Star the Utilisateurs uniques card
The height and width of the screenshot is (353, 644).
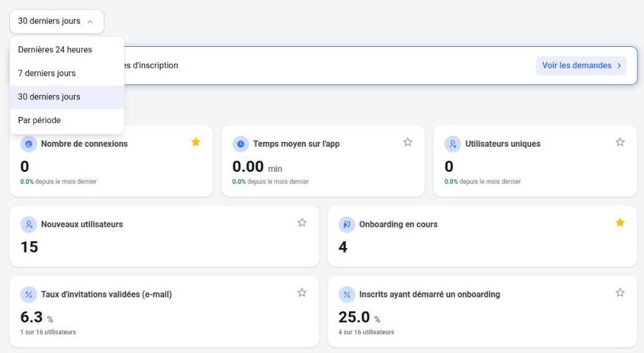click(x=620, y=142)
